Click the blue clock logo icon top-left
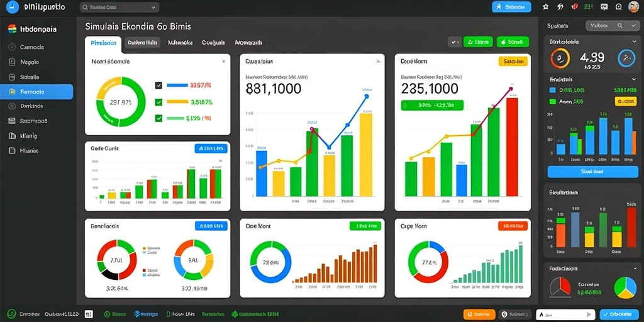 coord(13,6)
